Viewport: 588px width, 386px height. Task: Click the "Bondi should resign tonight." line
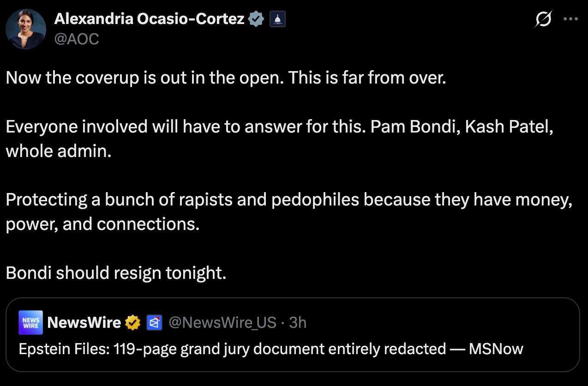pyautogui.click(x=116, y=273)
